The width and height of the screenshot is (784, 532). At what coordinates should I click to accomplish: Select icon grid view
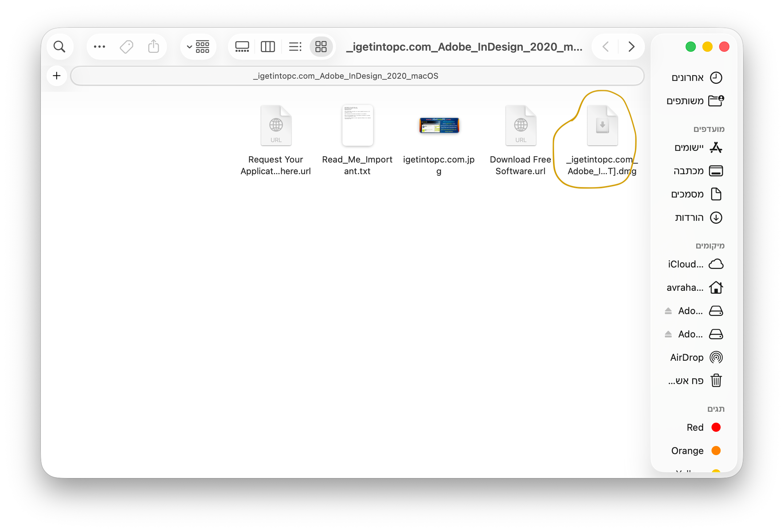[x=321, y=47]
